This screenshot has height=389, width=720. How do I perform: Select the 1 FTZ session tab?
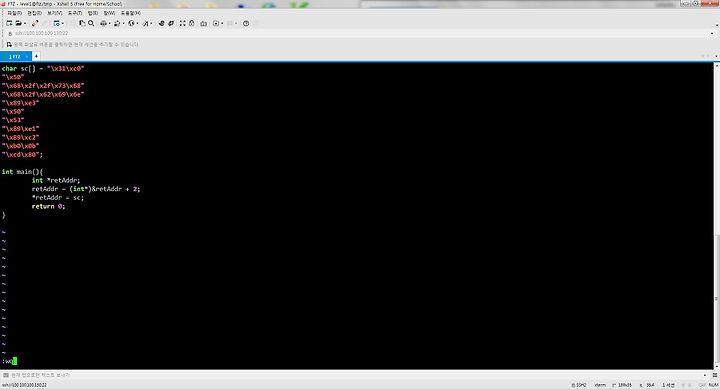tap(15, 56)
